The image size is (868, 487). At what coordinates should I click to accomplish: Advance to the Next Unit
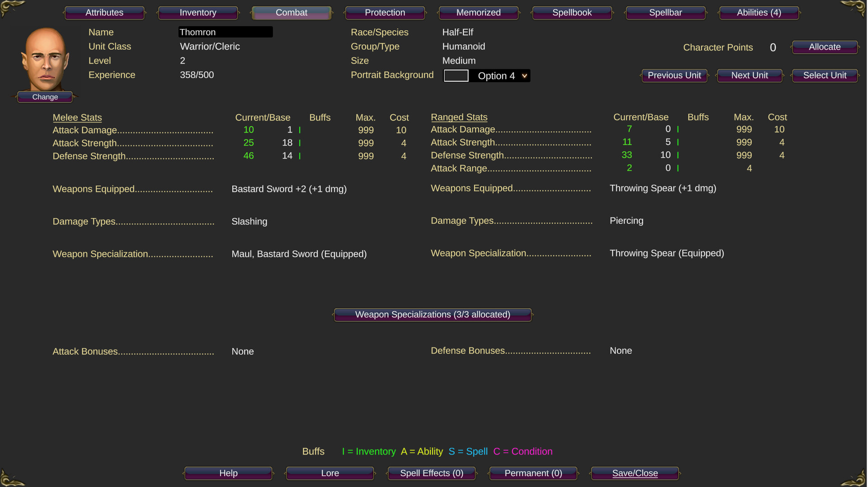coord(749,75)
